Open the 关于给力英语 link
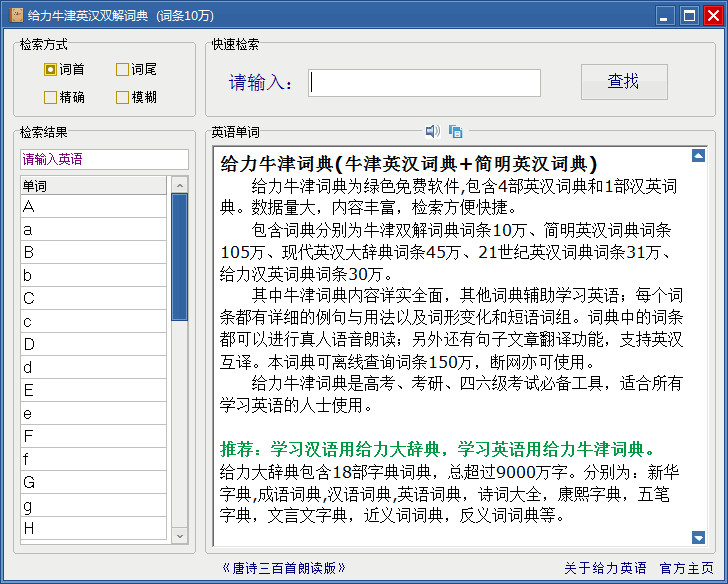Image resolution: width=728 pixels, height=584 pixels. (x=605, y=568)
